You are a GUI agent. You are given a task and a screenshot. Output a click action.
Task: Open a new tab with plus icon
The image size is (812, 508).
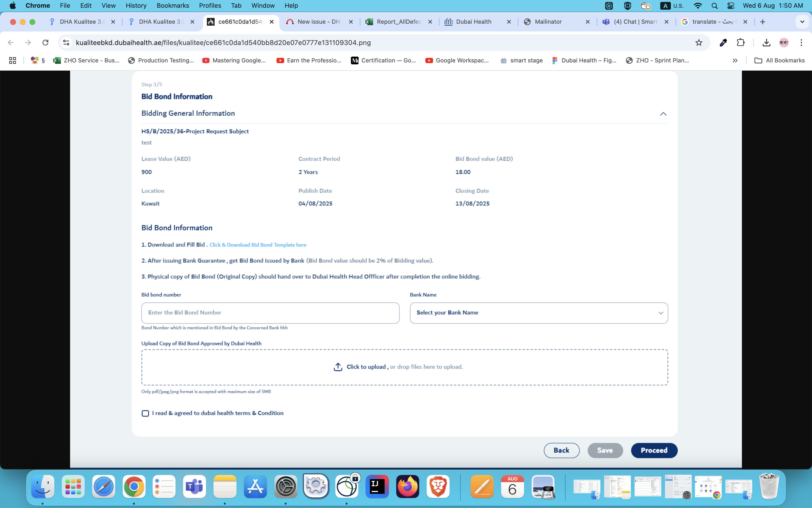763,22
